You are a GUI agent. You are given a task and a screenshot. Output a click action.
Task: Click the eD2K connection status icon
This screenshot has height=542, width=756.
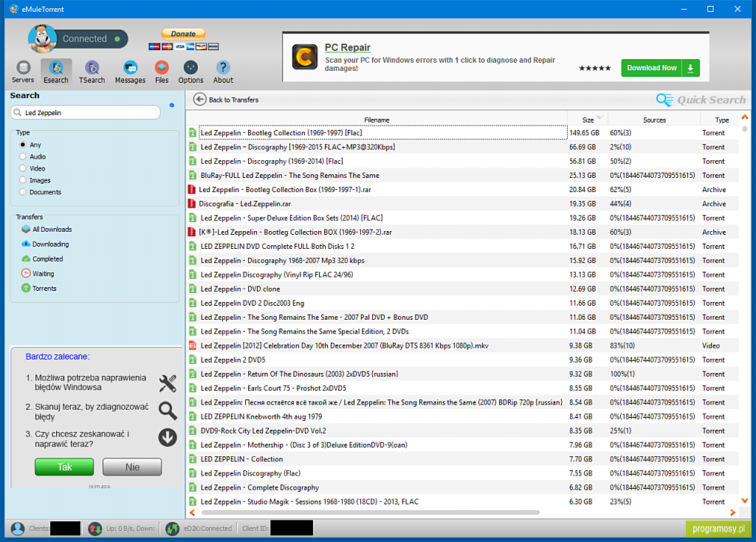coord(172,529)
